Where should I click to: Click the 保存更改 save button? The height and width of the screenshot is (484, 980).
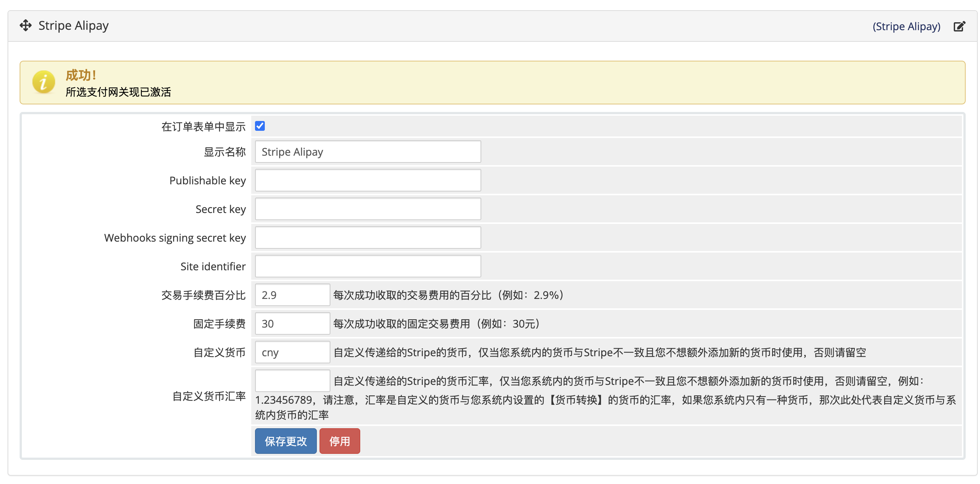285,441
